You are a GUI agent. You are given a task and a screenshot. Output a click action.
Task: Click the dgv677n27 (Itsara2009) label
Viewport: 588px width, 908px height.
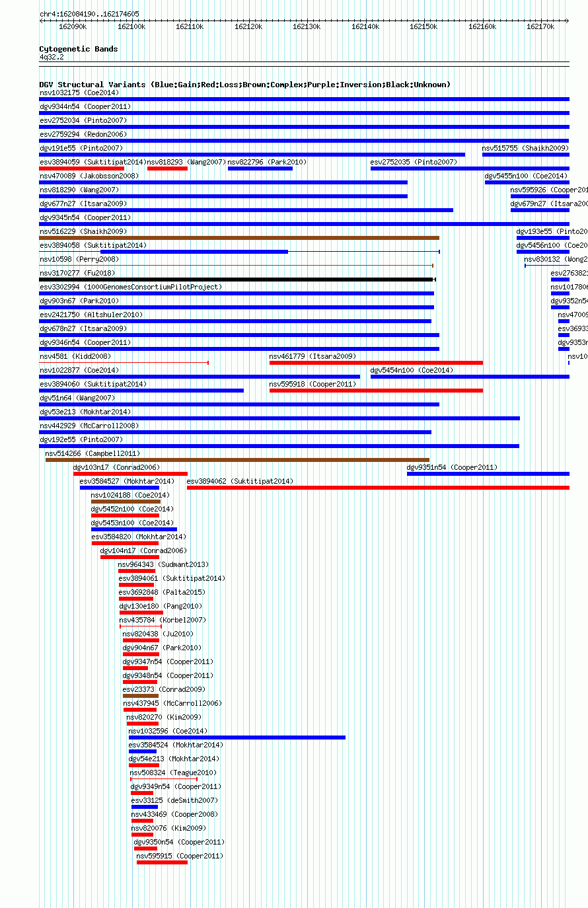click(83, 204)
